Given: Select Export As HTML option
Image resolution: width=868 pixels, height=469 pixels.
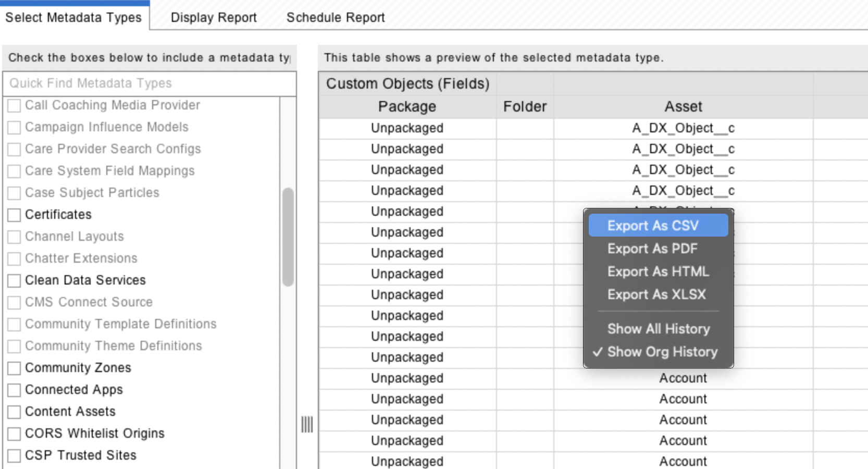Looking at the screenshot, I should [x=658, y=271].
